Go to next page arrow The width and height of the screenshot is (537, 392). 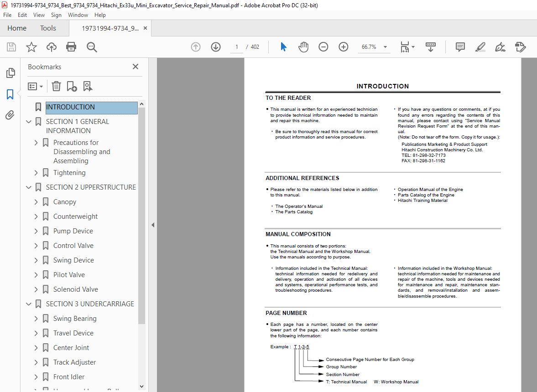point(216,47)
